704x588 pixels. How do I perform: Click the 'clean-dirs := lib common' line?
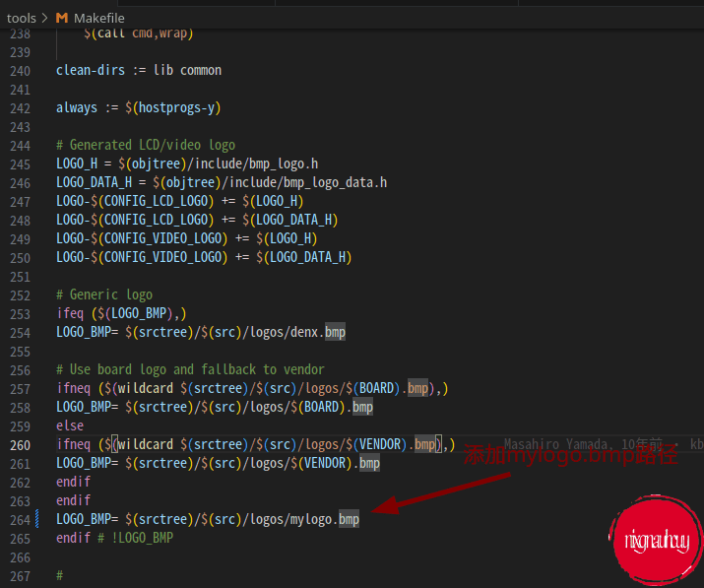139,70
